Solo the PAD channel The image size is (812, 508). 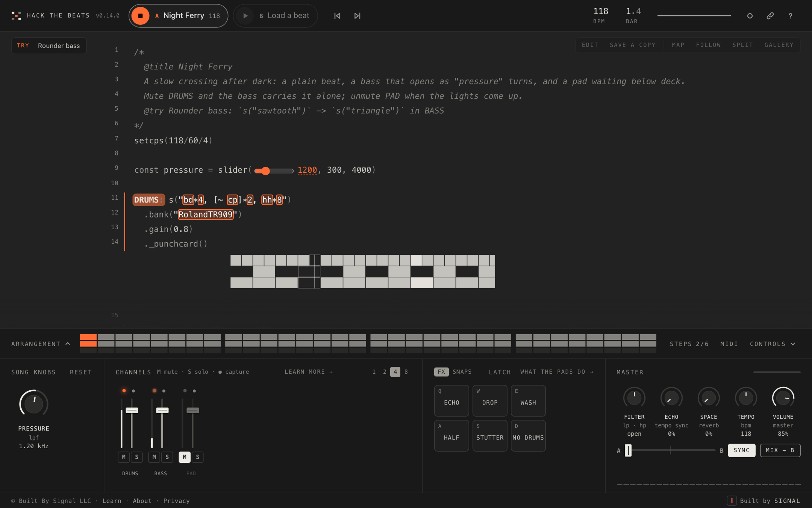pyautogui.click(x=198, y=457)
